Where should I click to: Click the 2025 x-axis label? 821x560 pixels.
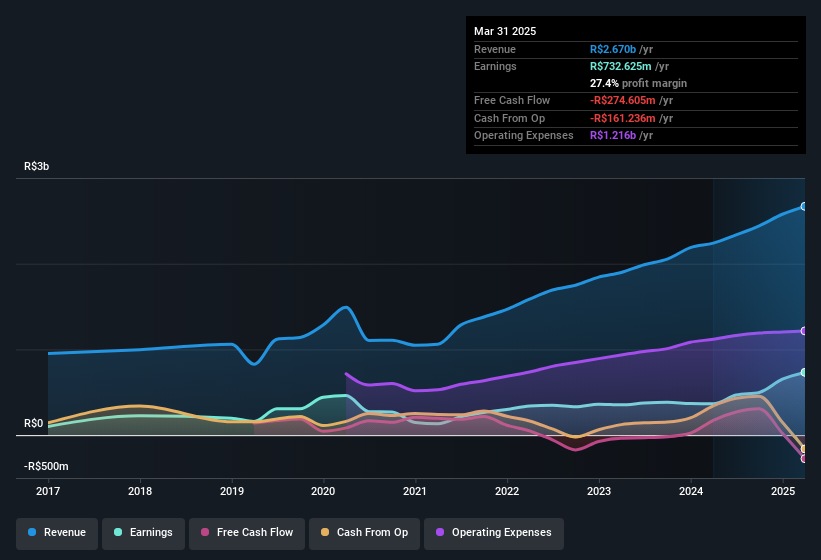(783, 491)
